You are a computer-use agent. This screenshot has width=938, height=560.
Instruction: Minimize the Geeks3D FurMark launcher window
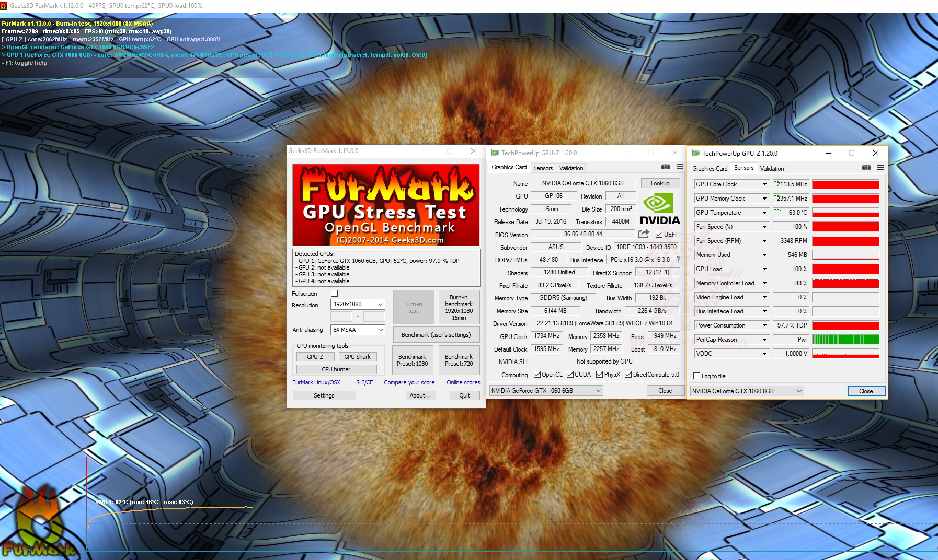point(426,151)
